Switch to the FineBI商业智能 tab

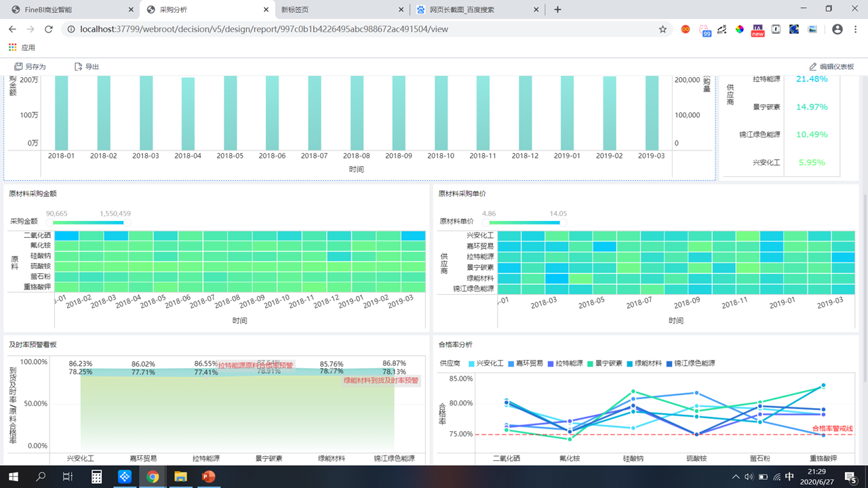68,9
